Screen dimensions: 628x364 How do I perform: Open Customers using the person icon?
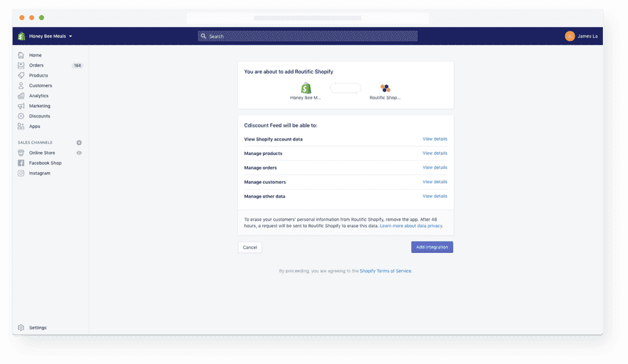(21, 85)
